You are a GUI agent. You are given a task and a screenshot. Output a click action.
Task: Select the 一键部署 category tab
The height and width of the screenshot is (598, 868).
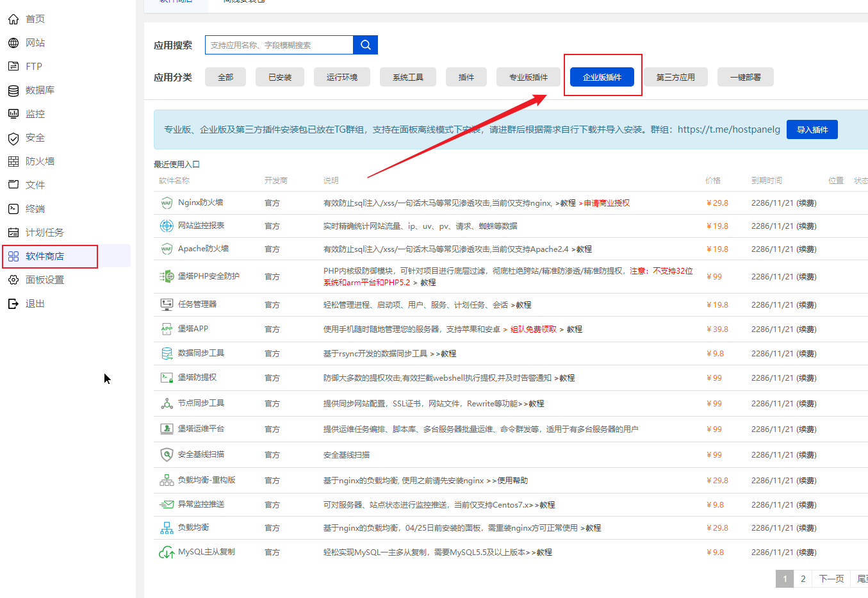(x=746, y=77)
